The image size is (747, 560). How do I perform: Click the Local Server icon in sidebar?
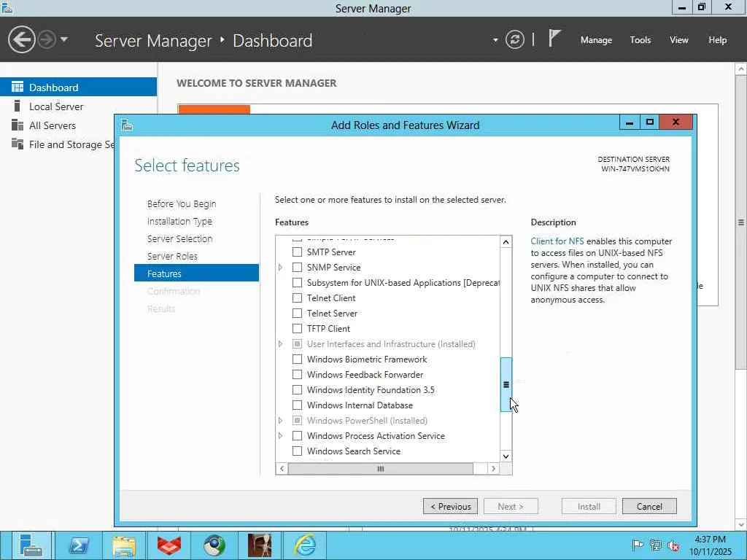point(18,106)
